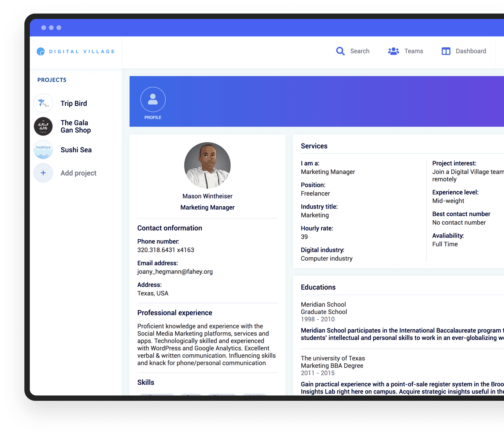Click the Digital Village logo icon
504x436 pixels.
41,51
